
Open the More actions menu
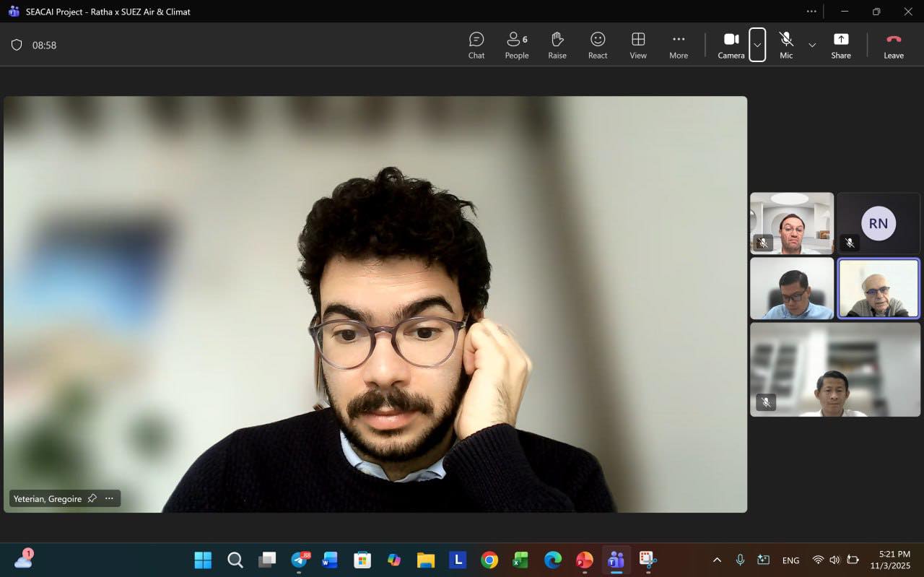[x=678, y=45]
